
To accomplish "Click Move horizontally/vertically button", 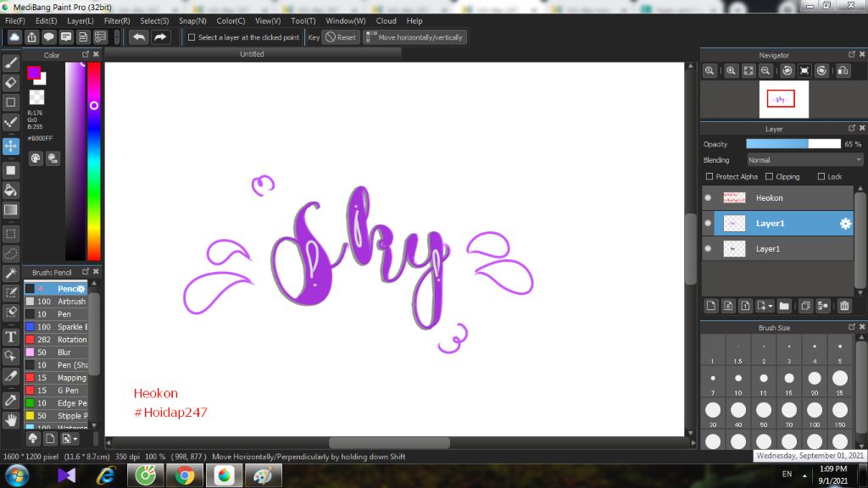I will (415, 37).
